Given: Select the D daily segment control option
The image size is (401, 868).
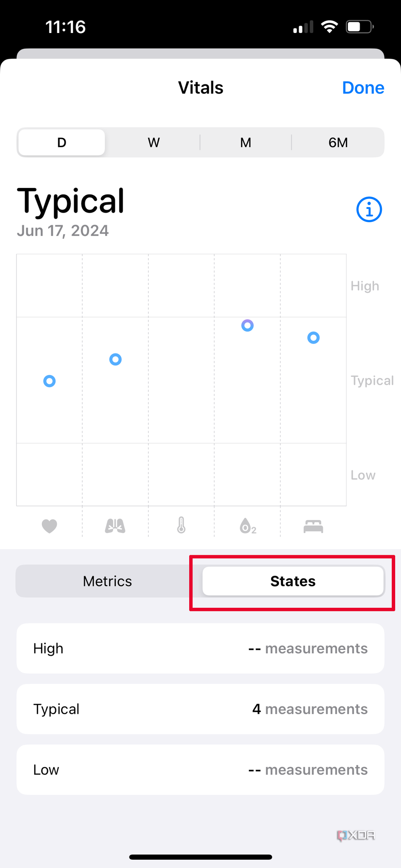Looking at the screenshot, I should (61, 142).
